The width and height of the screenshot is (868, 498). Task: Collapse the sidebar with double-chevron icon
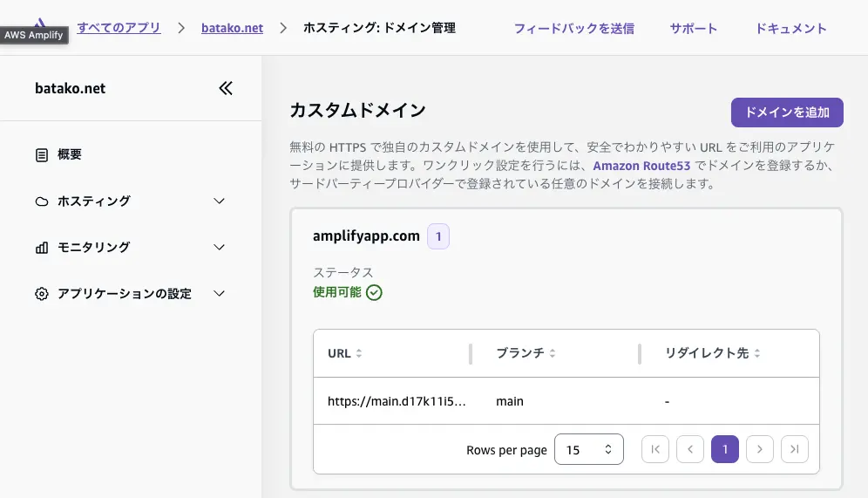coord(226,88)
